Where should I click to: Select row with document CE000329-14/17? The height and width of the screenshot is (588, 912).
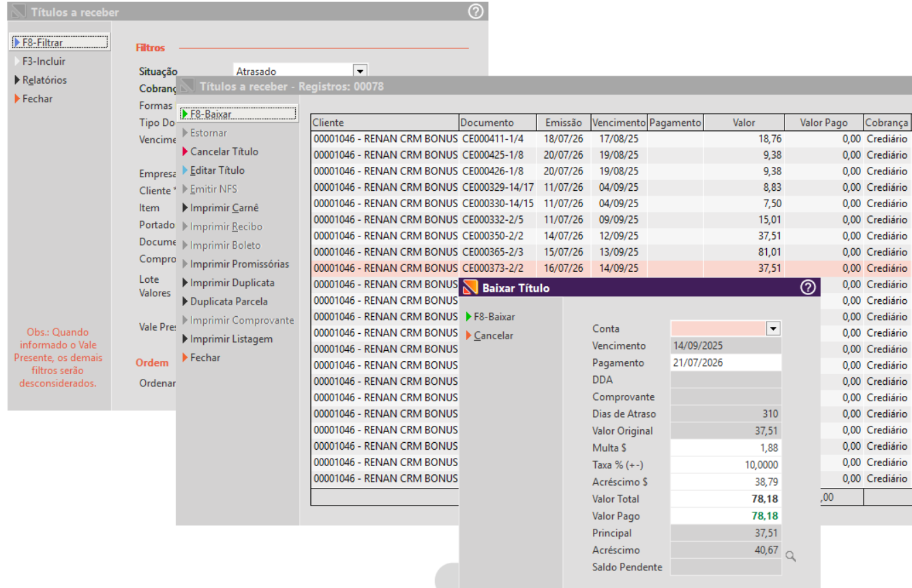(x=611, y=187)
